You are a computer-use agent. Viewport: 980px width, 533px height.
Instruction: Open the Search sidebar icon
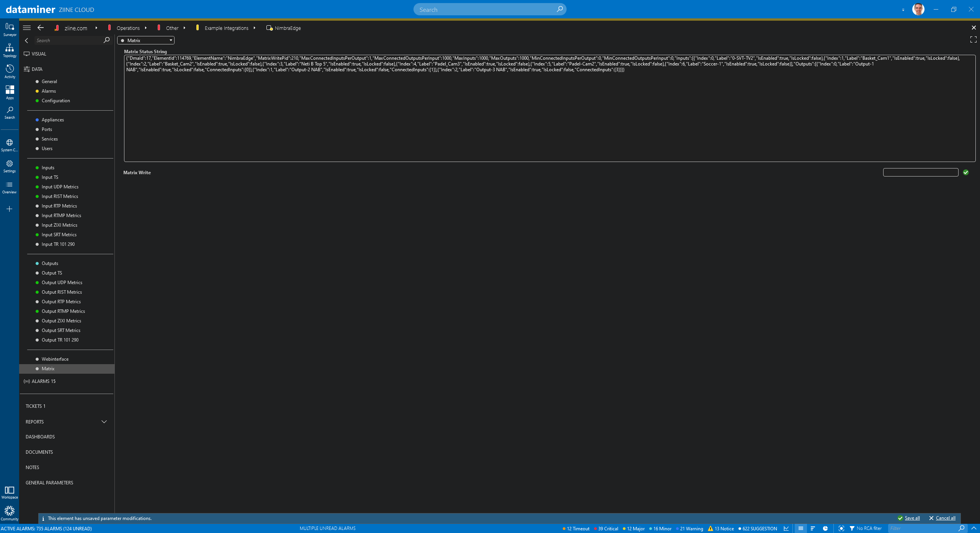[x=10, y=113]
